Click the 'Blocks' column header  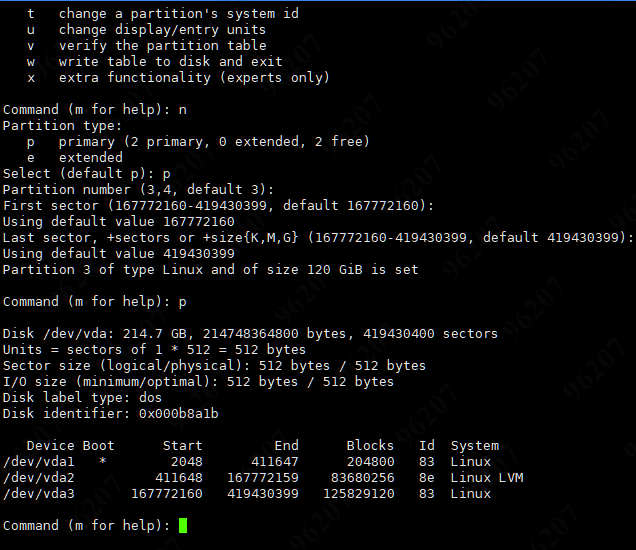(370, 446)
